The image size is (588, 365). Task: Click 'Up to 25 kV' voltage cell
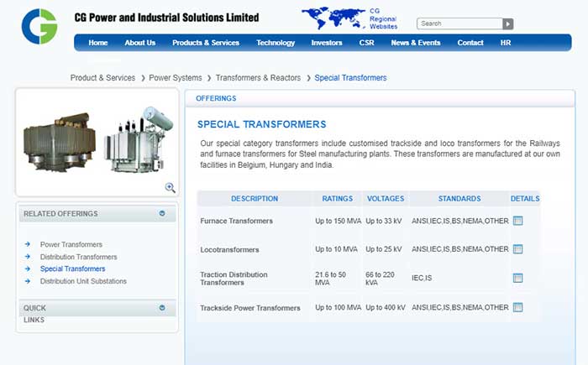(383, 249)
